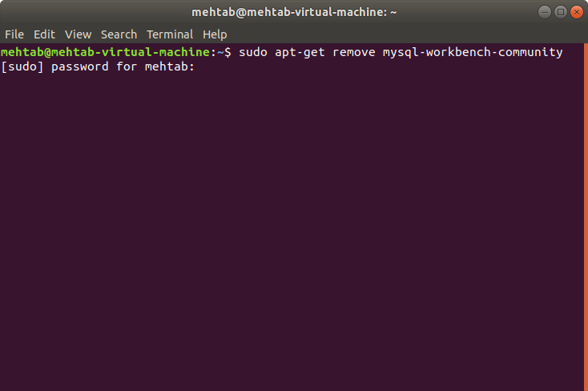Image resolution: width=588 pixels, height=391 pixels.
Task: Open the Edit menu
Action: tap(44, 34)
